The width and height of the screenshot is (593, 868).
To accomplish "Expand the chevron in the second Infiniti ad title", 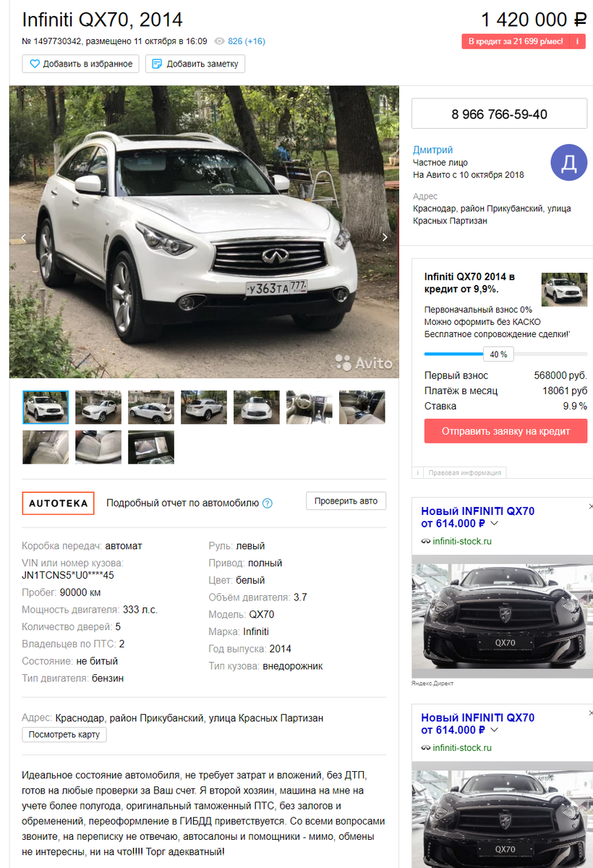I will (x=495, y=730).
